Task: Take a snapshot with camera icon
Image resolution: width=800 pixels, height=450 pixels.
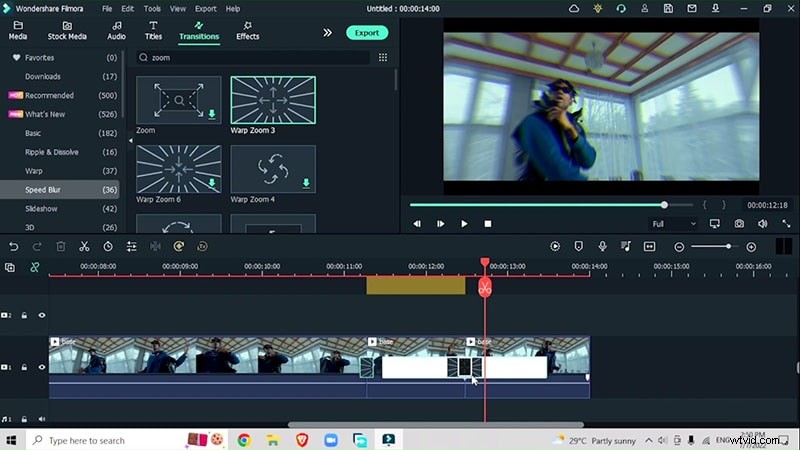Action: [739, 224]
